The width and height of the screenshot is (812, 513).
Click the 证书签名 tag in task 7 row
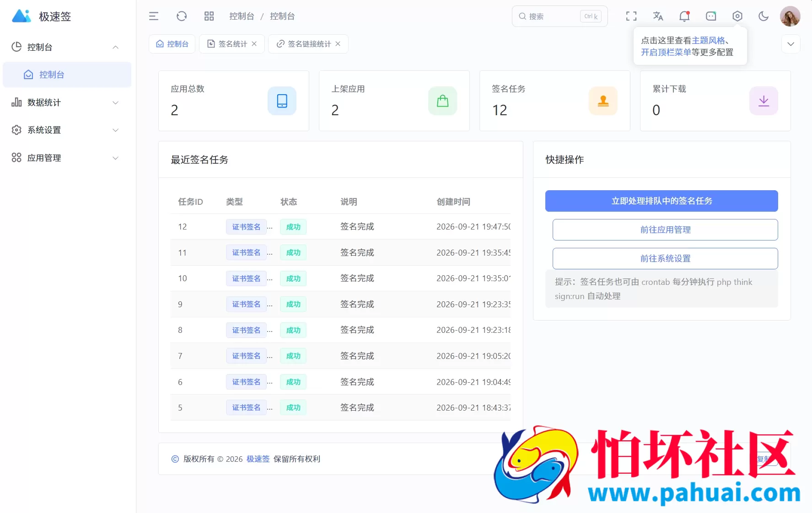point(246,356)
